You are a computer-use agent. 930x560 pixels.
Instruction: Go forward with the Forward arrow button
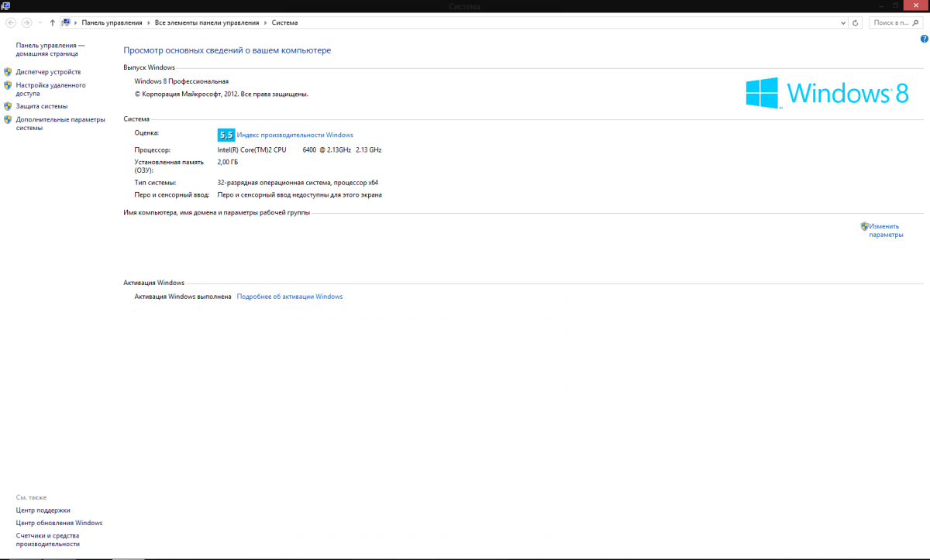click(x=26, y=22)
